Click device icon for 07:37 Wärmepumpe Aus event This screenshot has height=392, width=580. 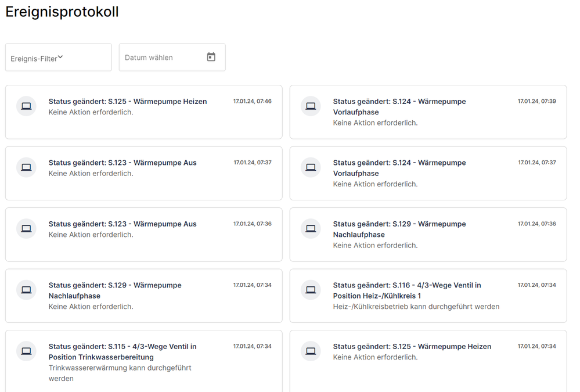pyautogui.click(x=26, y=167)
